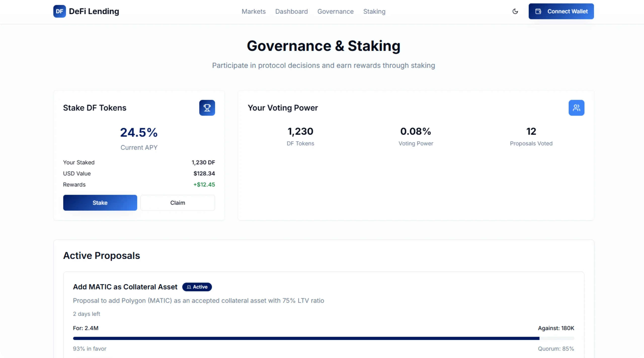Click the Connect Wallet button
This screenshot has width=644, height=358.
pos(561,11)
